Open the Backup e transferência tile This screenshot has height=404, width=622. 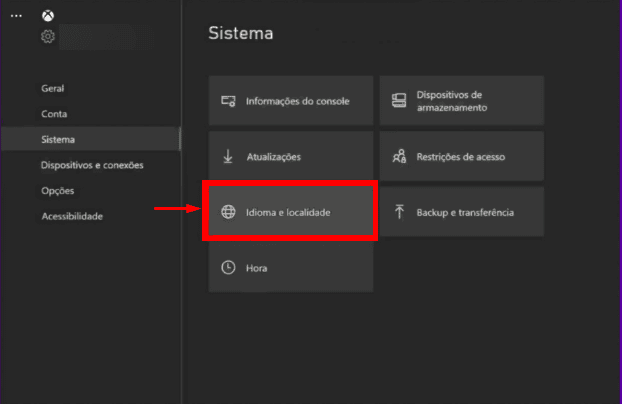[461, 212]
